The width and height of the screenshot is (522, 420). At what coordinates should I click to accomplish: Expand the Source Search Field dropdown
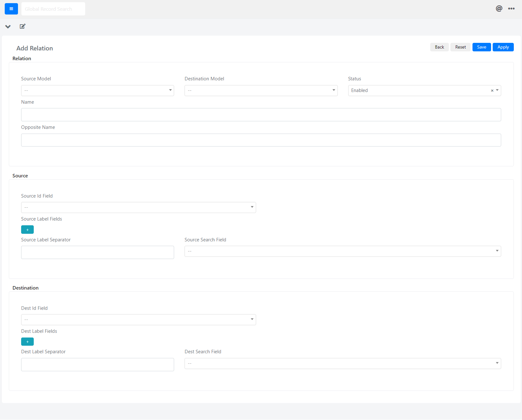click(x=343, y=251)
